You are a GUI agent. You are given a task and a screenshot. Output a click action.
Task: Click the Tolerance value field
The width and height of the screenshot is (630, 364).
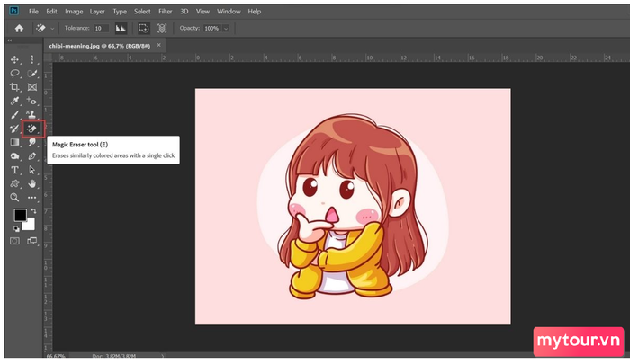pos(101,29)
